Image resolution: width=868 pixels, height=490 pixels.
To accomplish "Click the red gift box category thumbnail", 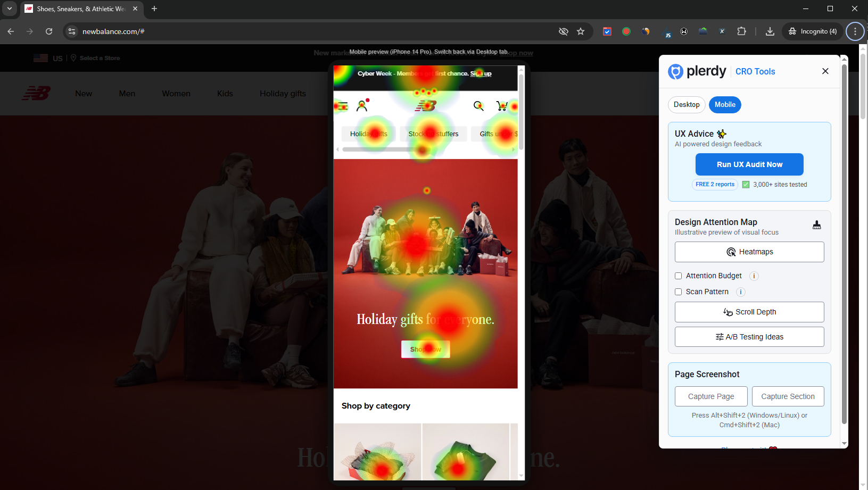I will click(377, 452).
